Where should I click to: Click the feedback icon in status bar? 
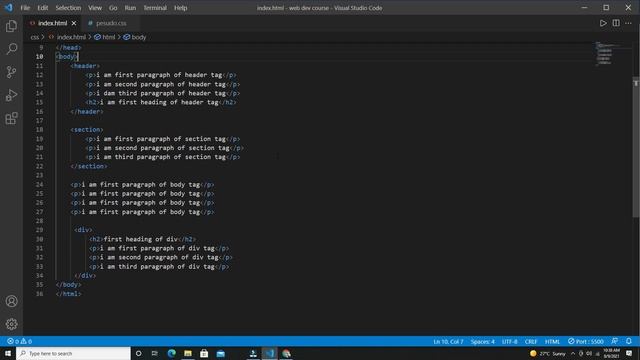point(614,341)
